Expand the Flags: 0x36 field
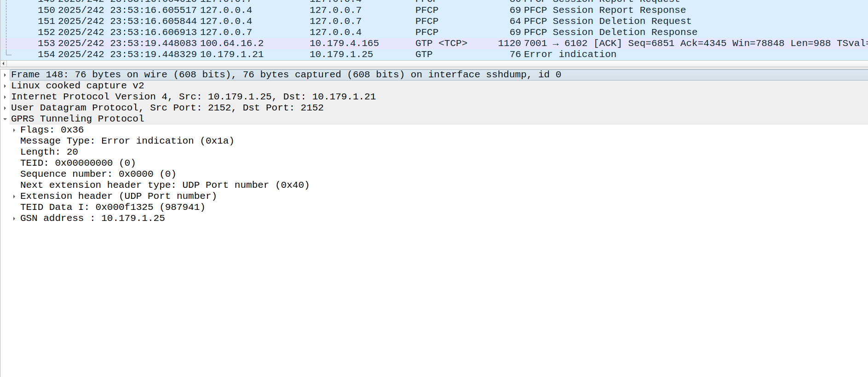Screen dimensions: 868x377 pos(14,130)
